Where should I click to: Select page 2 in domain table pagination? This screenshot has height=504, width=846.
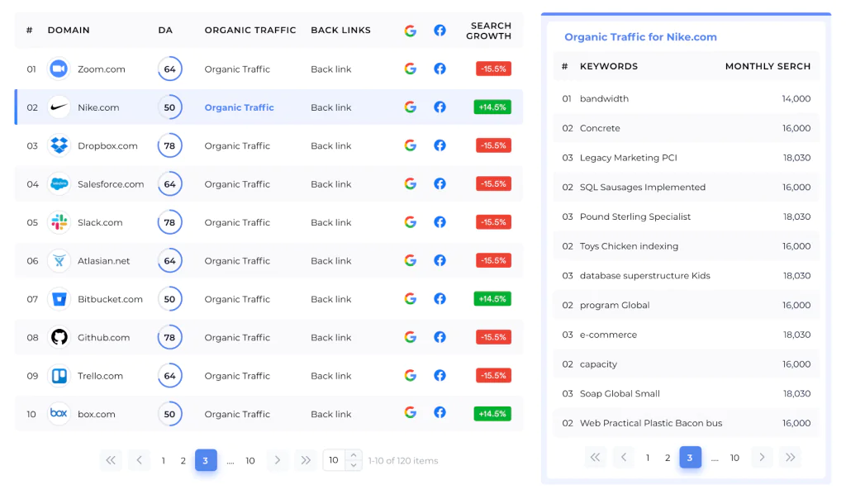(183, 461)
